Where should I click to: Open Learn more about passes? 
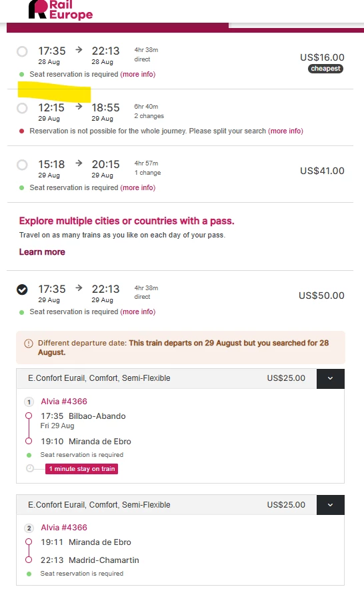click(42, 251)
